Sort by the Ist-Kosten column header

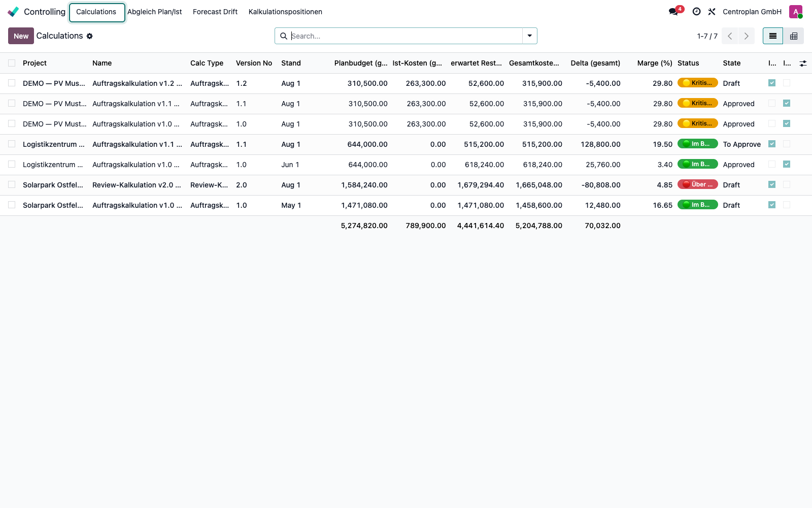point(418,63)
